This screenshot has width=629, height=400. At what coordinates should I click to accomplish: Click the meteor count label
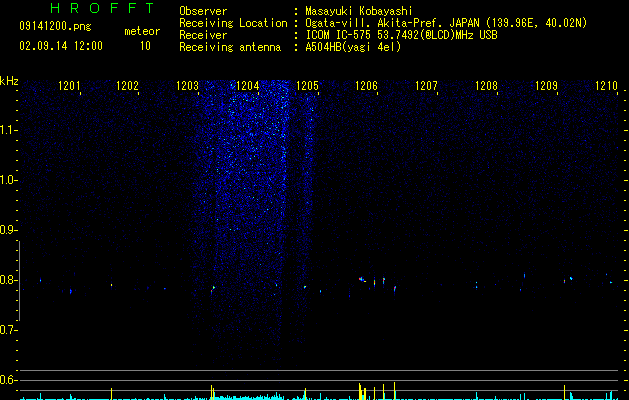click(x=142, y=31)
